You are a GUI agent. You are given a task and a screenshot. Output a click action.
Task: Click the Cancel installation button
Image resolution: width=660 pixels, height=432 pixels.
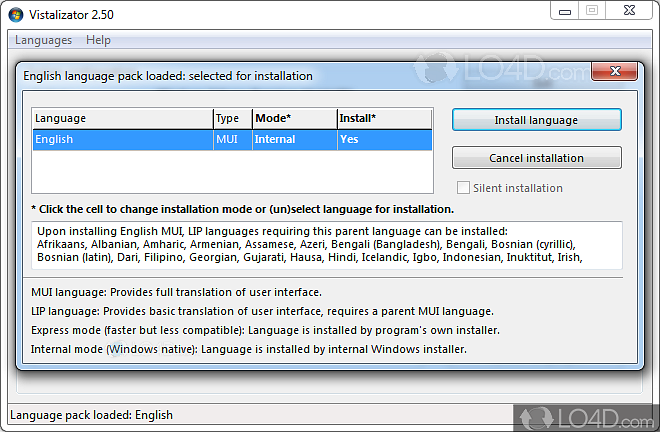(536, 158)
